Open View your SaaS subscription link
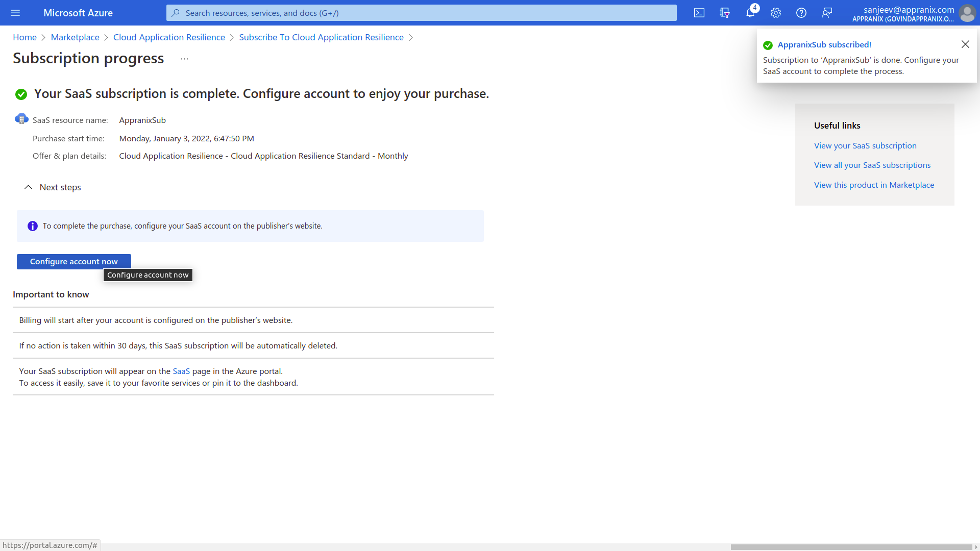Screen dimensions: 980x551 pos(865,146)
